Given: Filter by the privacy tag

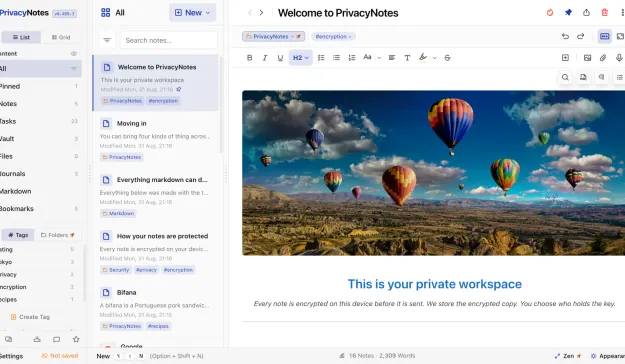Looking at the screenshot, I should coord(39,274).
